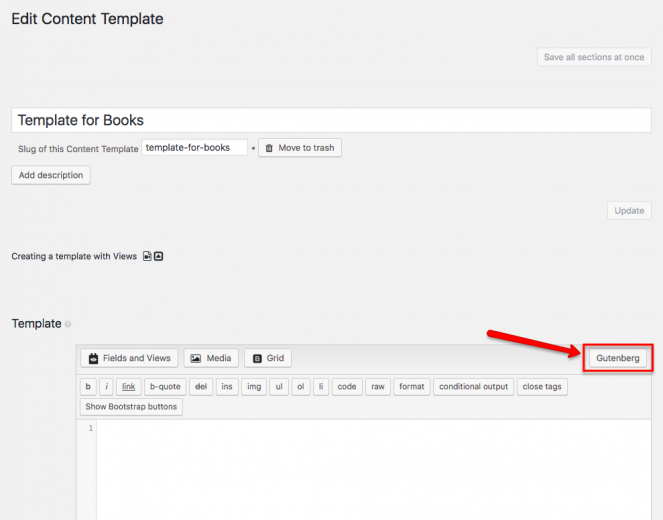Viewport: 663px width, 520px height.
Task: Insert a link tag
Action: [129, 386]
